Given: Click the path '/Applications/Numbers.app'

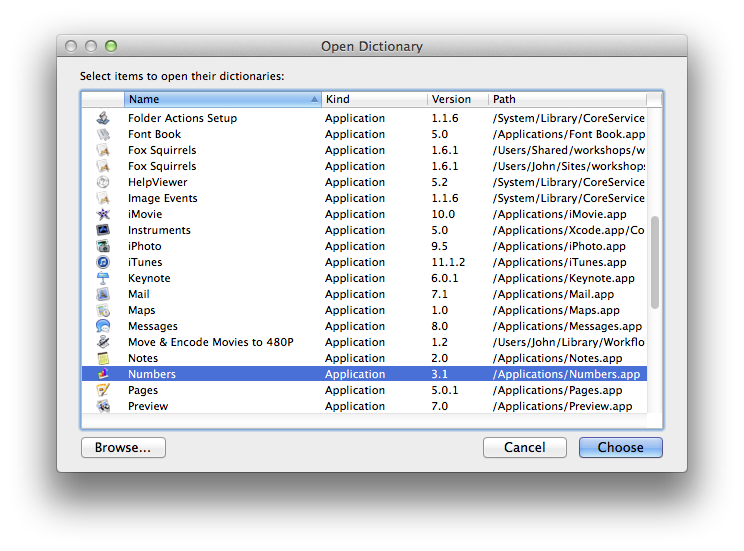Looking at the screenshot, I should point(567,374).
